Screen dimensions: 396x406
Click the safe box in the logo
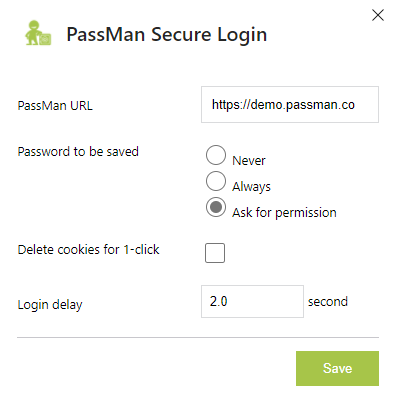coord(45,39)
